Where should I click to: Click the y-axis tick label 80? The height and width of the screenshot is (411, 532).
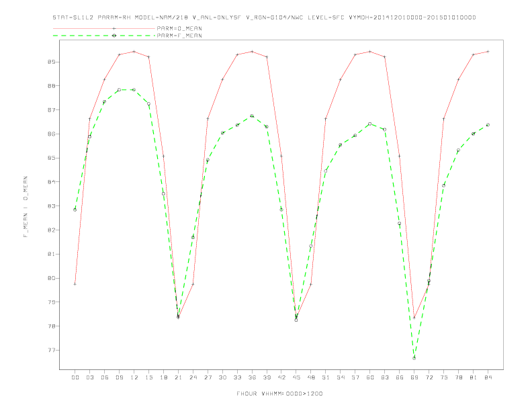(51, 278)
